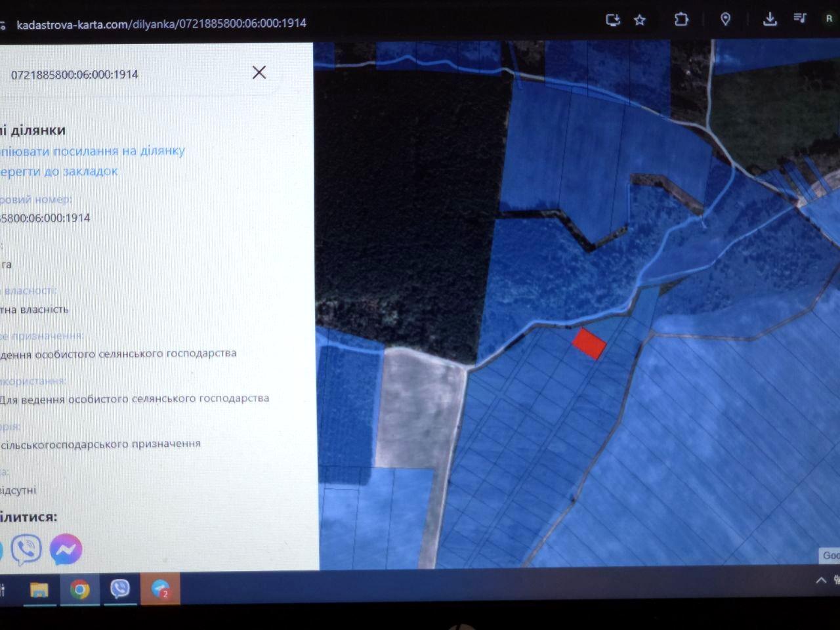This screenshot has width=840, height=630.
Task: Share parcel via Messenger icon
Action: tap(66, 549)
